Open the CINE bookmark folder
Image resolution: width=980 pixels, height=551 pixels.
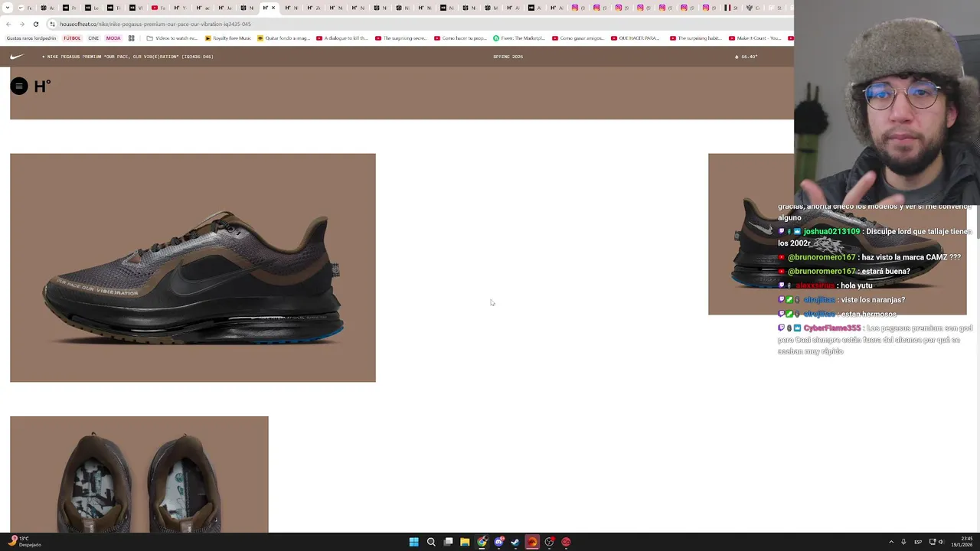93,38
